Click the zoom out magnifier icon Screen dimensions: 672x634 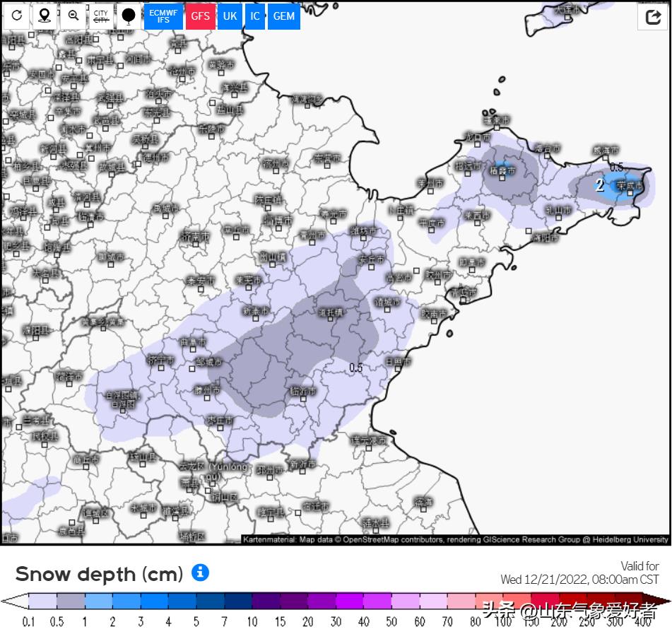[x=73, y=16]
